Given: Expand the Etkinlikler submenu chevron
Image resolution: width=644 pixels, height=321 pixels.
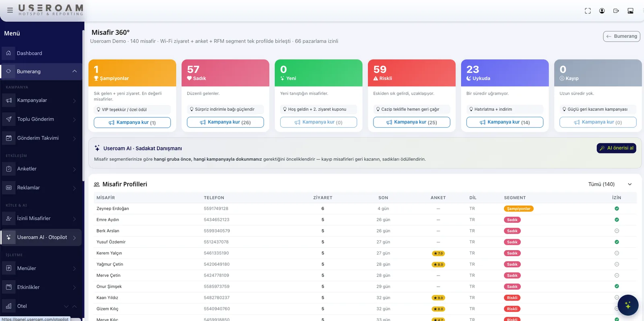Looking at the screenshot, I should pos(74,288).
